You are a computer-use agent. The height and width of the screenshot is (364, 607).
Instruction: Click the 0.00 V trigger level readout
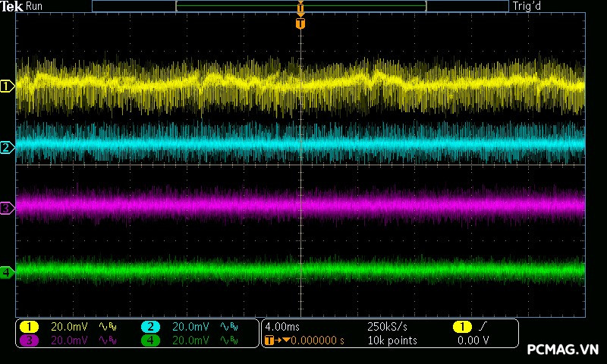point(473,340)
